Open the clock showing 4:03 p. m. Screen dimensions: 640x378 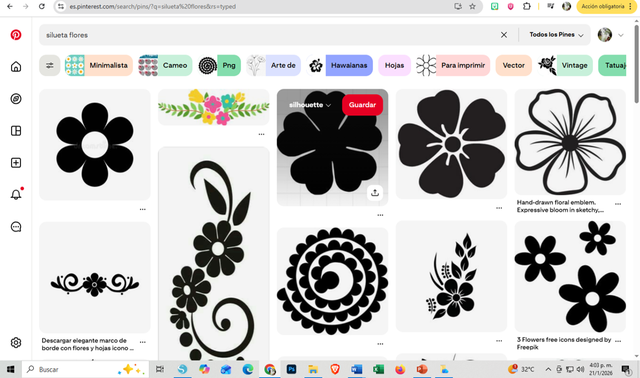tap(600, 369)
